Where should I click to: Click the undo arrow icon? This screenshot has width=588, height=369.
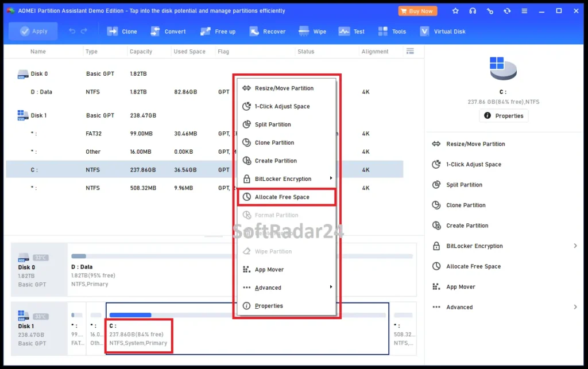pos(72,31)
